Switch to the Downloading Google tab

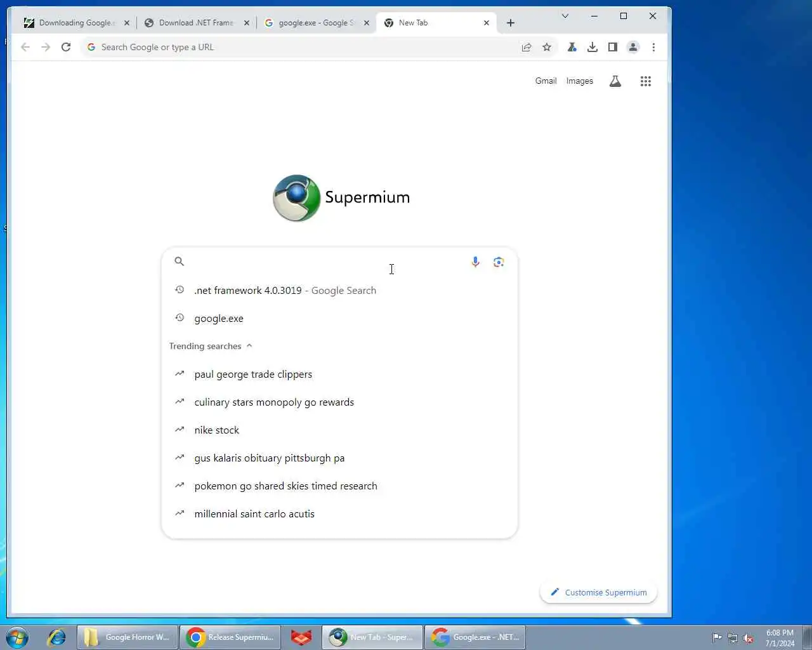(x=76, y=23)
